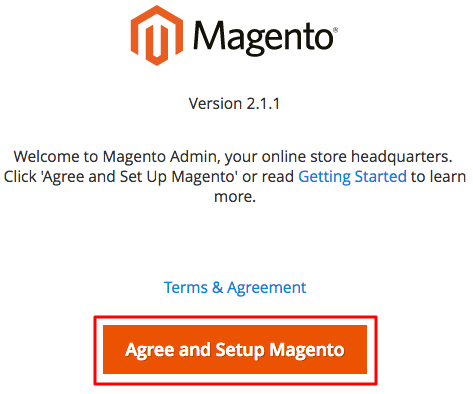Click the orange Magento hexagon logo icon
This screenshot has width=473, height=394.
click(157, 35)
